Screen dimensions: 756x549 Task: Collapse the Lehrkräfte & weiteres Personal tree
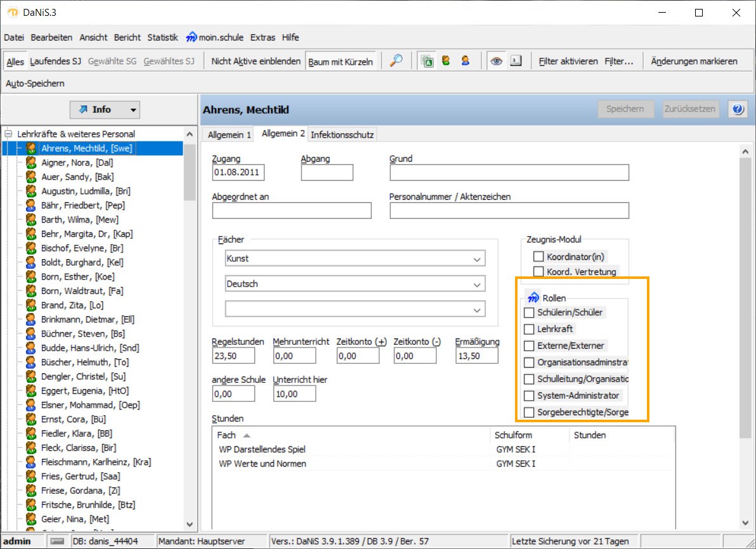[9, 134]
